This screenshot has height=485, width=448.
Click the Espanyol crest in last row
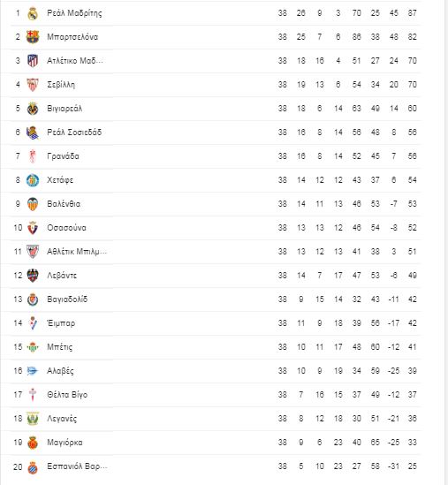33,466
